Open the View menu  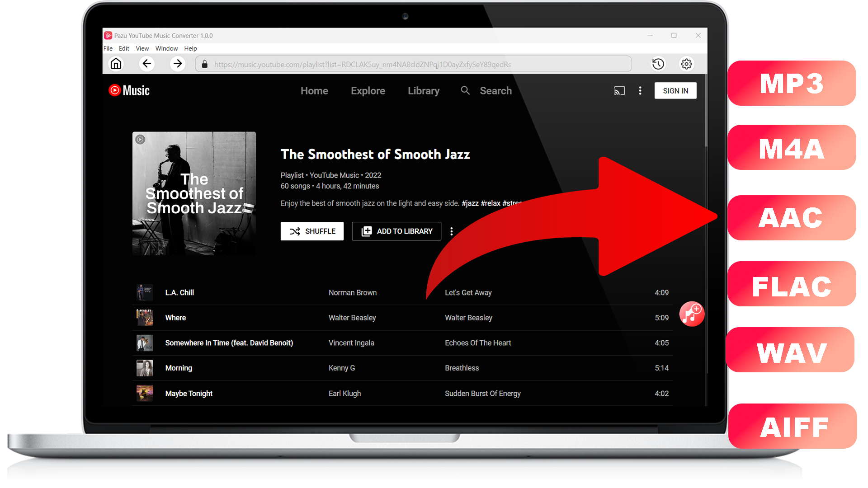pos(142,48)
